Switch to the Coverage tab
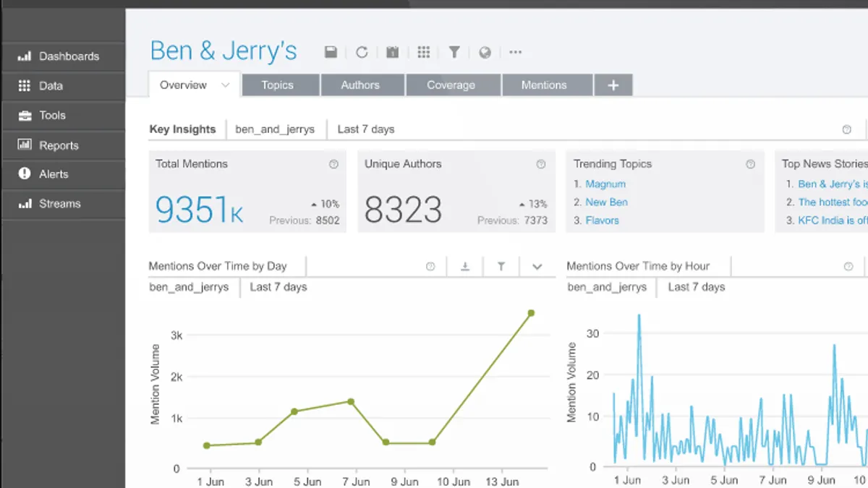868x488 pixels. (x=453, y=85)
